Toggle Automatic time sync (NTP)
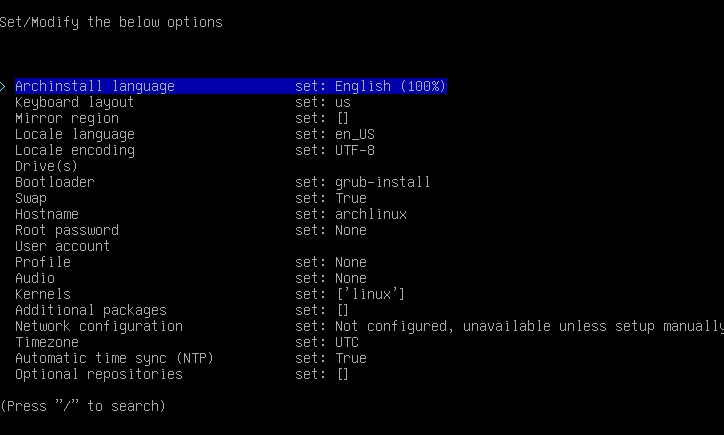Image resolution: width=724 pixels, height=435 pixels. pos(115,358)
